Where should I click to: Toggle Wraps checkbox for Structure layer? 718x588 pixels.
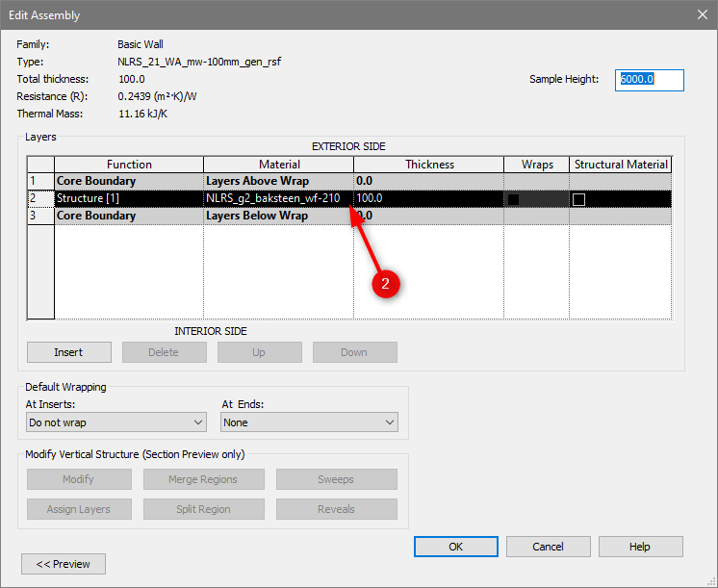514,199
